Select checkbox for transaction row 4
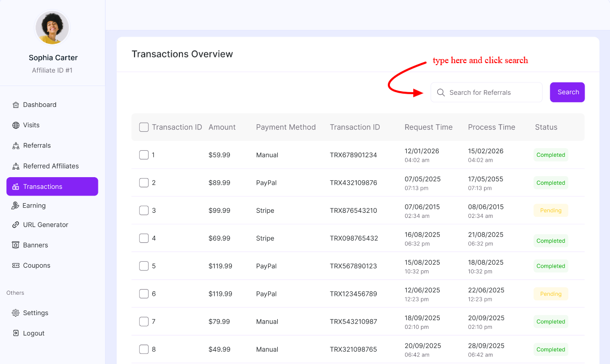This screenshot has height=364, width=610. tap(144, 238)
